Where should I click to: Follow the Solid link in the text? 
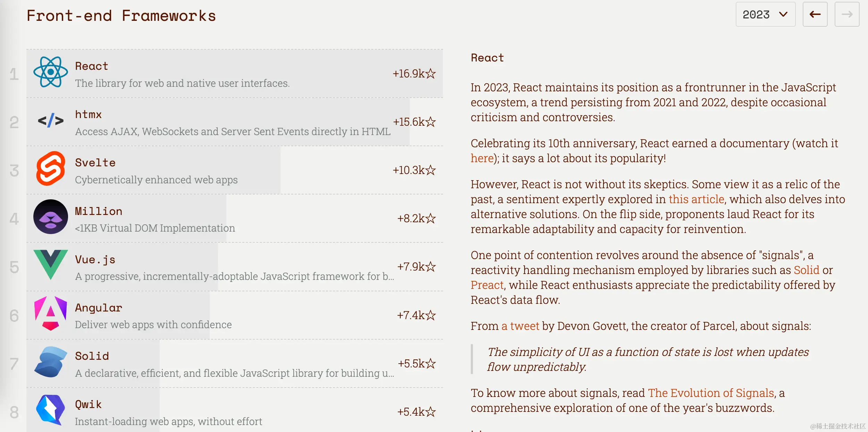coord(807,270)
